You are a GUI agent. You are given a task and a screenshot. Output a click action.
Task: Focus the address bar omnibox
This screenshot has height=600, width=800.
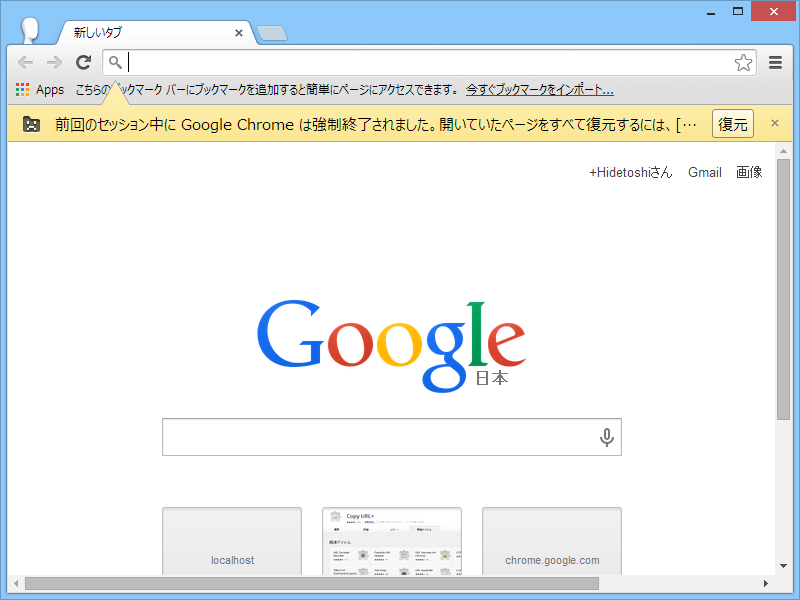[429, 63]
